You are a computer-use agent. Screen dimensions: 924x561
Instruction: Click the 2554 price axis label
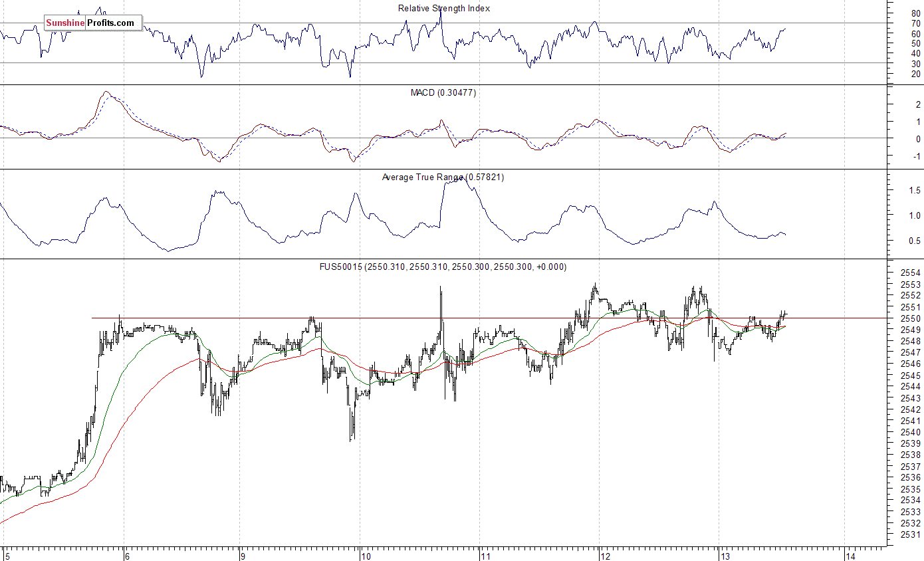pyautogui.click(x=910, y=273)
